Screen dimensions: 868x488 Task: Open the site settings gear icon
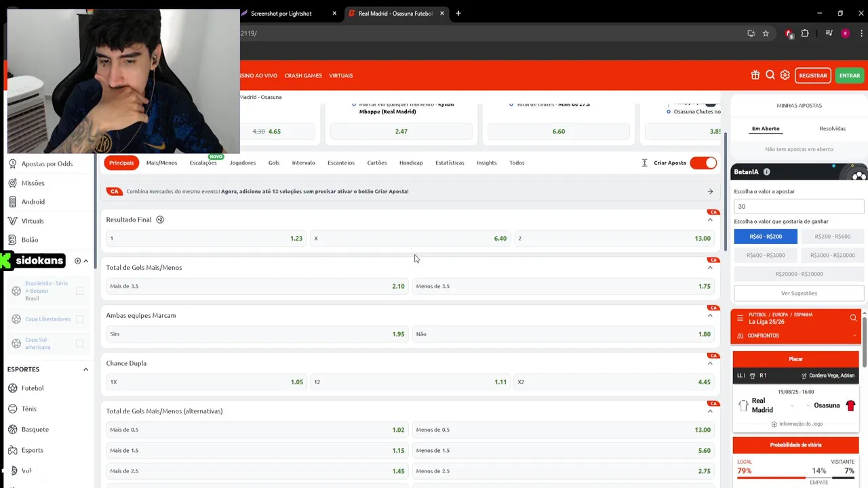[785, 75]
